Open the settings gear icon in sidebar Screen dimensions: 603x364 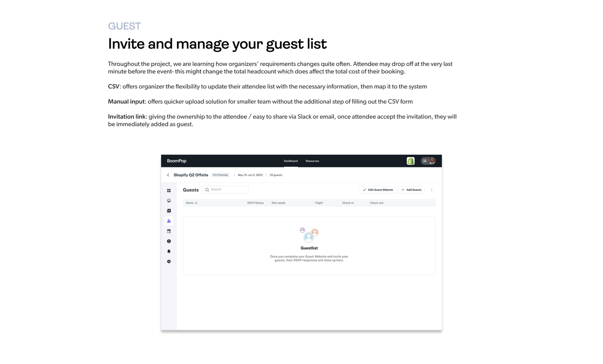pyautogui.click(x=169, y=262)
